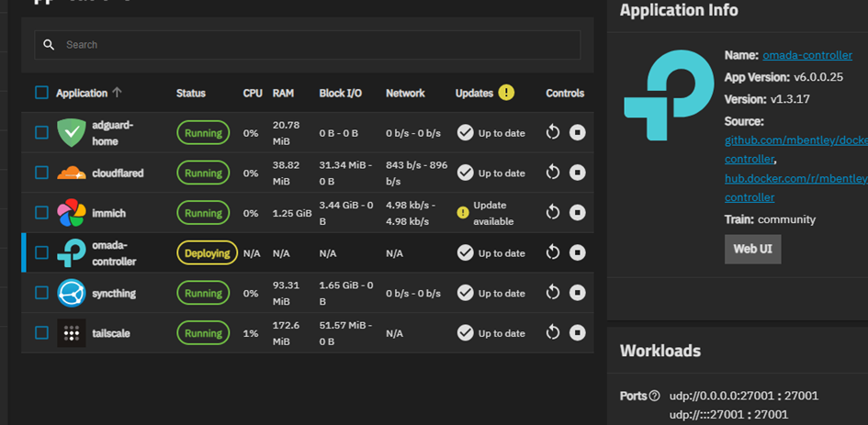
Task: Select the syncthing row checkbox
Action: (41, 293)
